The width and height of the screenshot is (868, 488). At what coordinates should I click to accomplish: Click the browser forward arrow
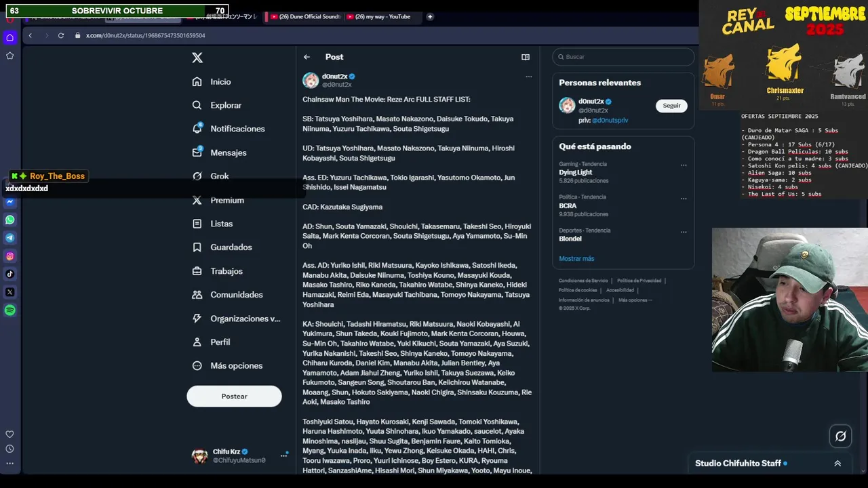tap(45, 35)
